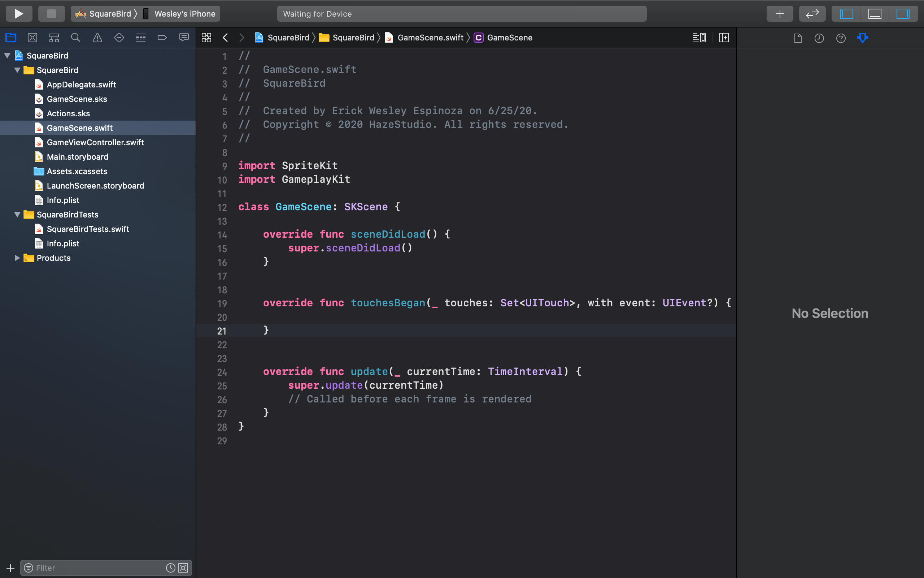Open the Find navigator magnifier
Image resolution: width=924 pixels, height=578 pixels.
(75, 38)
